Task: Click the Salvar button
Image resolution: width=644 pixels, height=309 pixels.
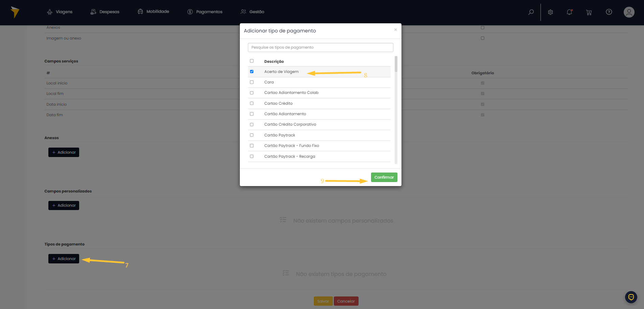Action: tap(323, 301)
